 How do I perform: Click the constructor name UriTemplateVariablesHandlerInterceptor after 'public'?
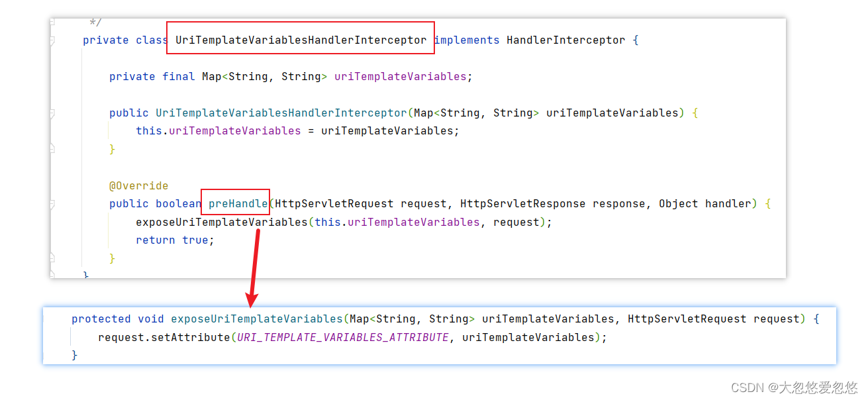[281, 113]
